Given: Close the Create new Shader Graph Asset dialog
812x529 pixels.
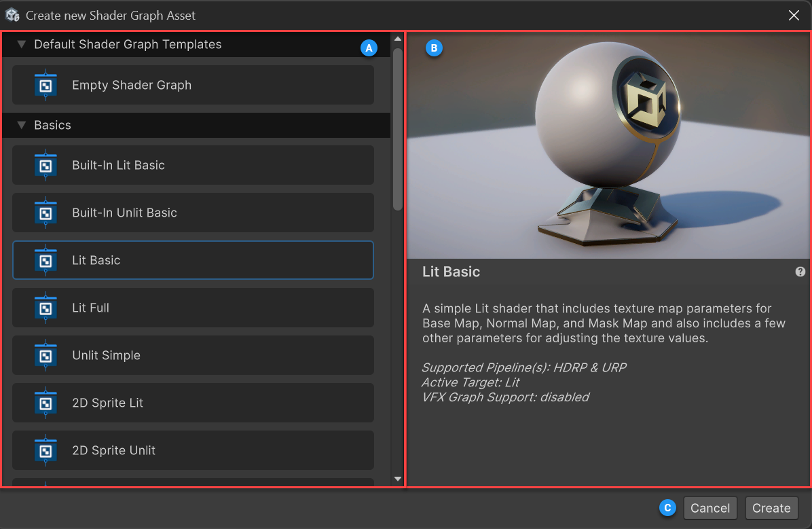Looking at the screenshot, I should [794, 15].
